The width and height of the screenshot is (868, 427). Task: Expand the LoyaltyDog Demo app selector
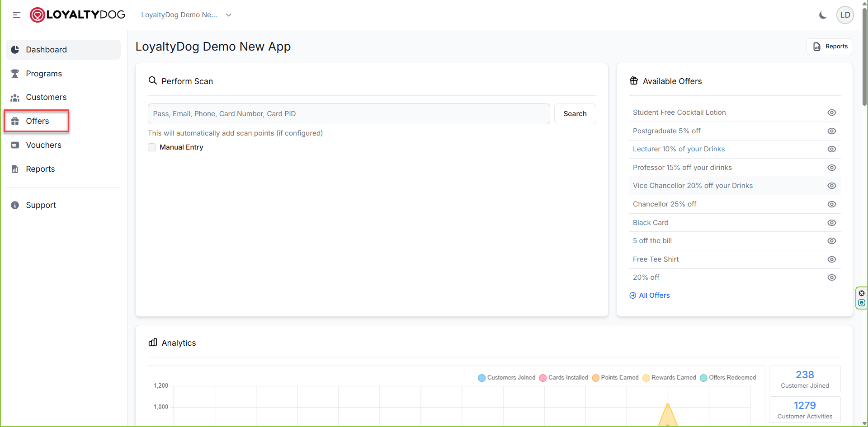point(186,15)
